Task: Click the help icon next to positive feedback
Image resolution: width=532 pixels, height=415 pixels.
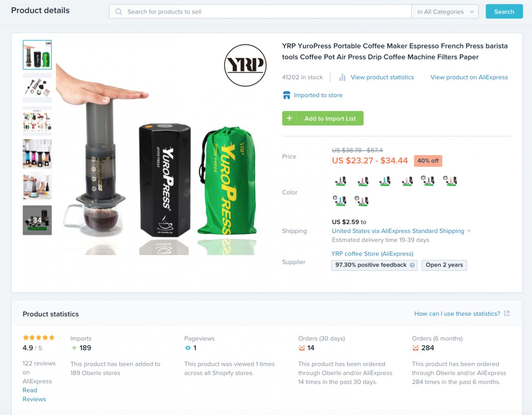Action: coord(412,265)
